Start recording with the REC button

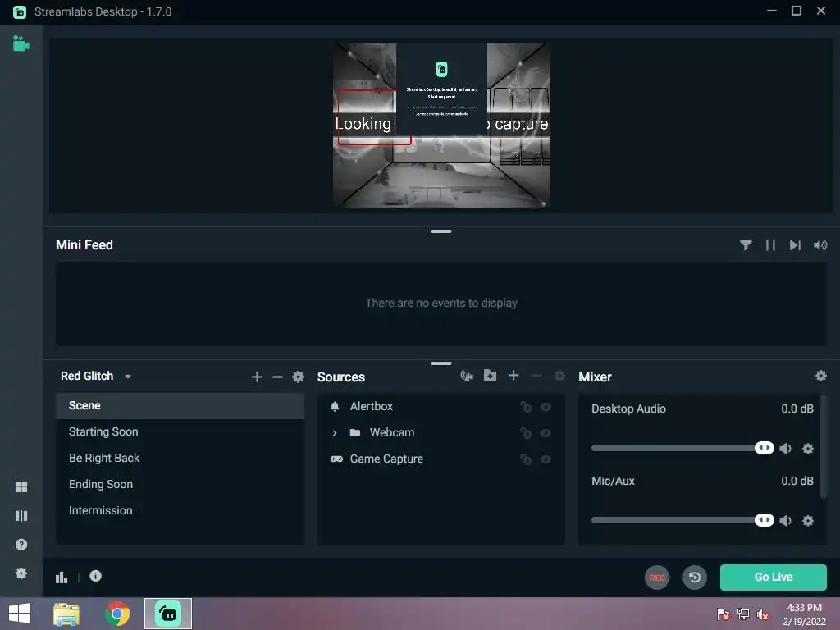click(657, 577)
